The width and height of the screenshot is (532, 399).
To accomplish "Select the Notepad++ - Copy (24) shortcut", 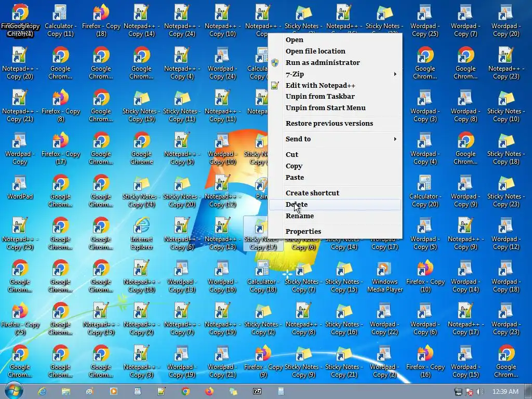I will pyautogui.click(x=182, y=20).
